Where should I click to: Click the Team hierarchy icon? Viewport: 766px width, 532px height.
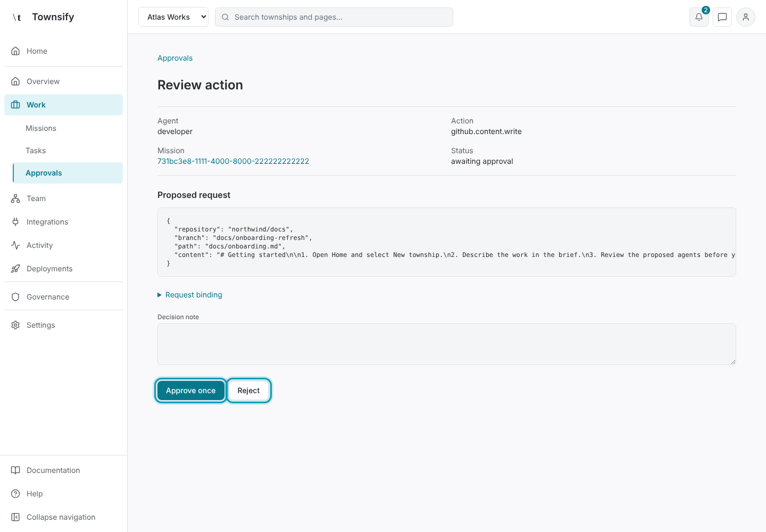(x=15, y=198)
